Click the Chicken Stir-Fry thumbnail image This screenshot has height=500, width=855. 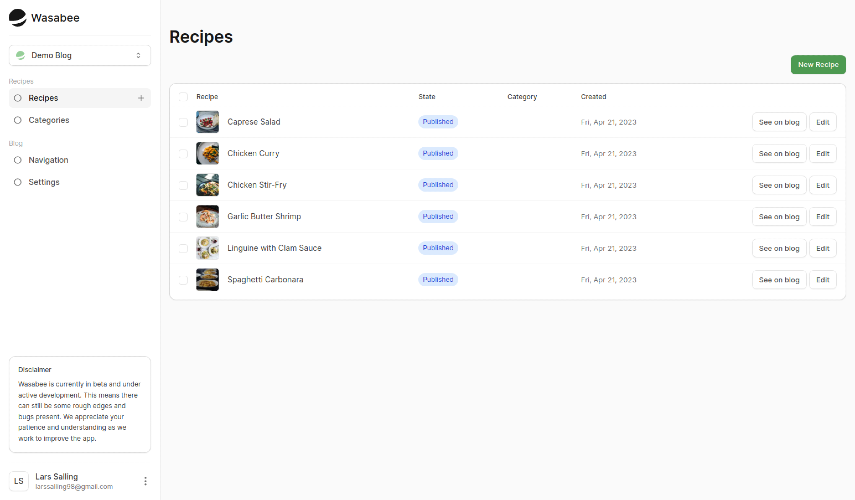click(x=207, y=185)
